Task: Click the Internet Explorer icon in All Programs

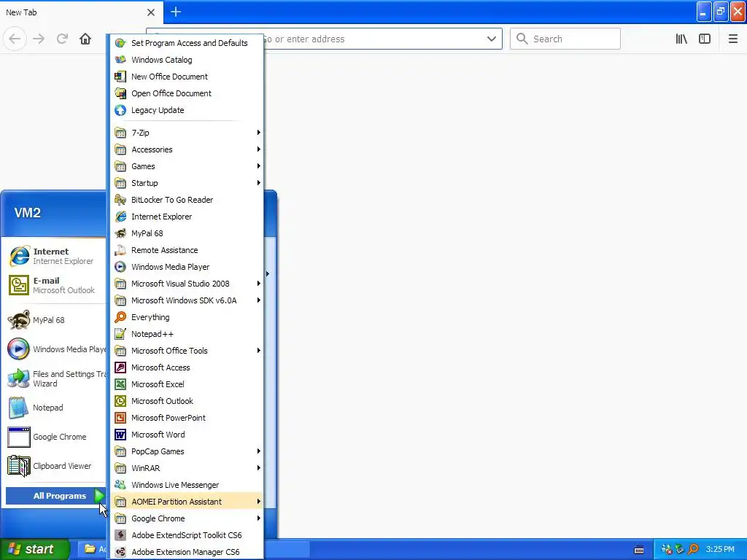Action: point(120,216)
